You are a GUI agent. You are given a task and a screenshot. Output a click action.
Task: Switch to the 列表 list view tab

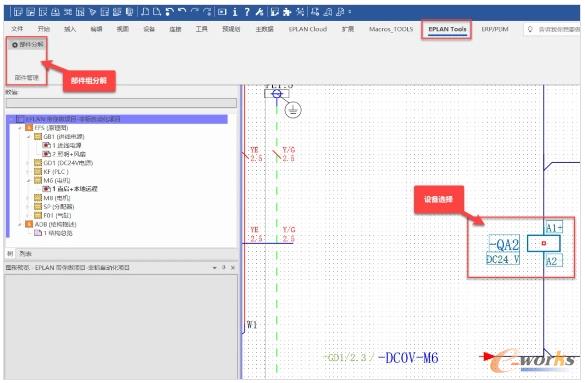(x=26, y=254)
